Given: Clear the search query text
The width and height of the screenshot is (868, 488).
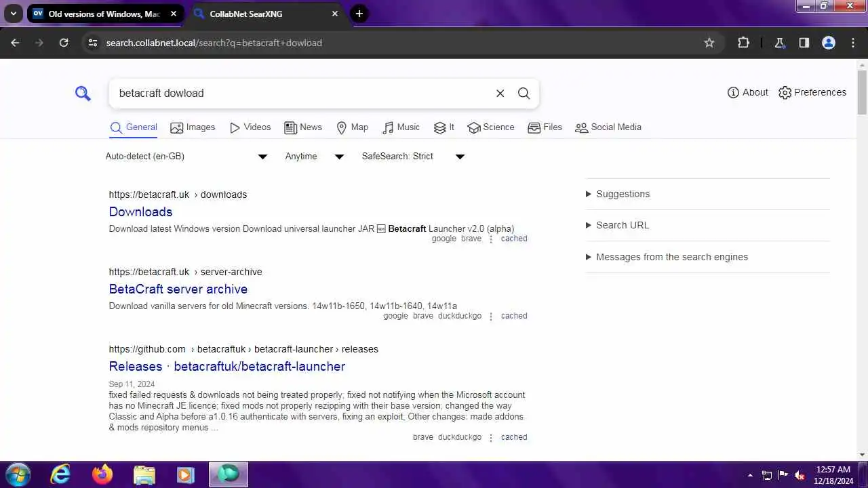Looking at the screenshot, I should pos(500,94).
